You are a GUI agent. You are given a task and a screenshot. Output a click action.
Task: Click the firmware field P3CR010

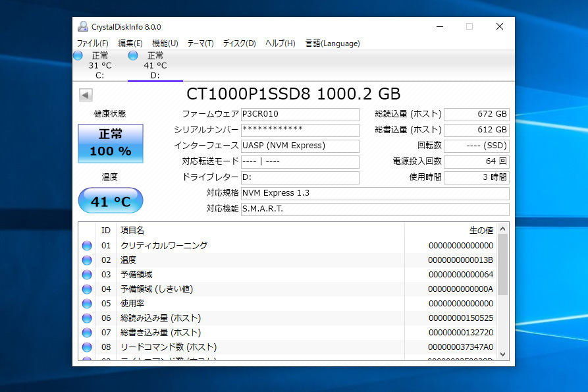point(300,114)
